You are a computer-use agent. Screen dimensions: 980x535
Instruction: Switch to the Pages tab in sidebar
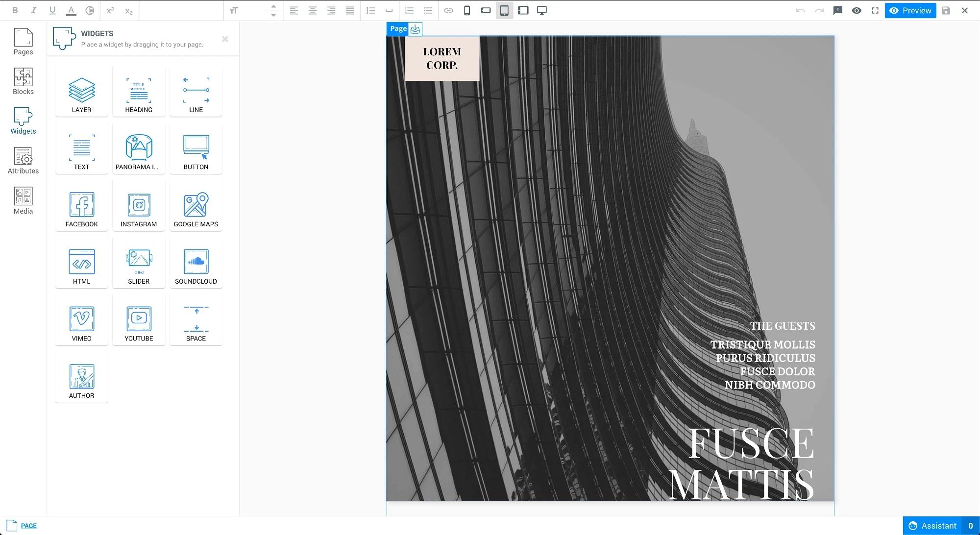pos(23,41)
